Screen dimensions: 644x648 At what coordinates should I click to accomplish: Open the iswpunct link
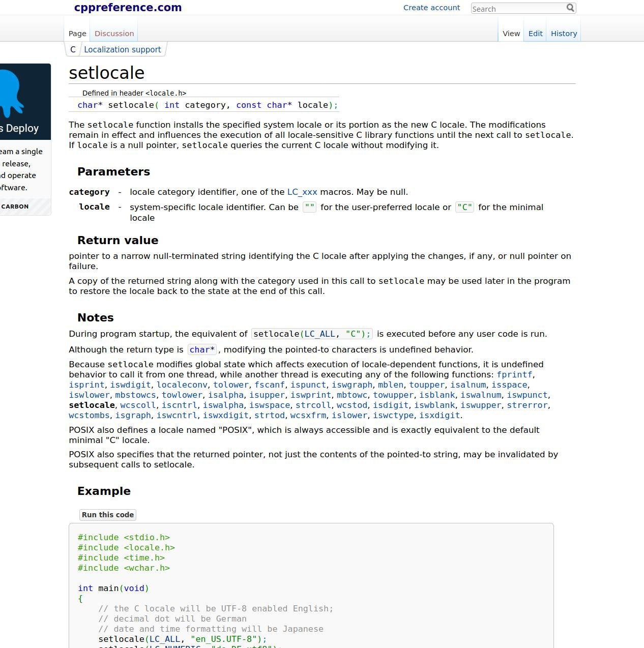click(527, 395)
